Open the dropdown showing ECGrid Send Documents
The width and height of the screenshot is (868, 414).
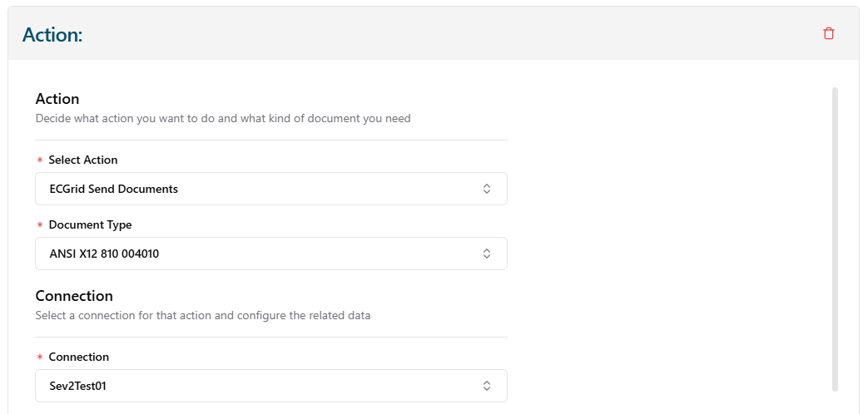(250, 189)
